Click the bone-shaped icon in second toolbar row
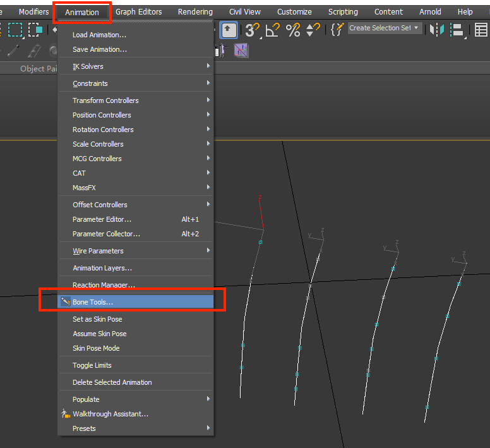490x448 pixels. click(x=13, y=51)
